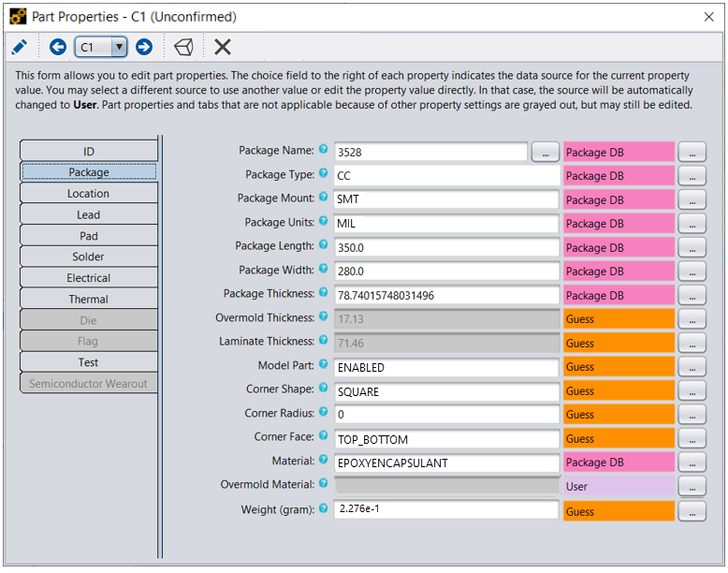Click help icon beside Overmold Material
728x573 pixels.
coord(324,483)
